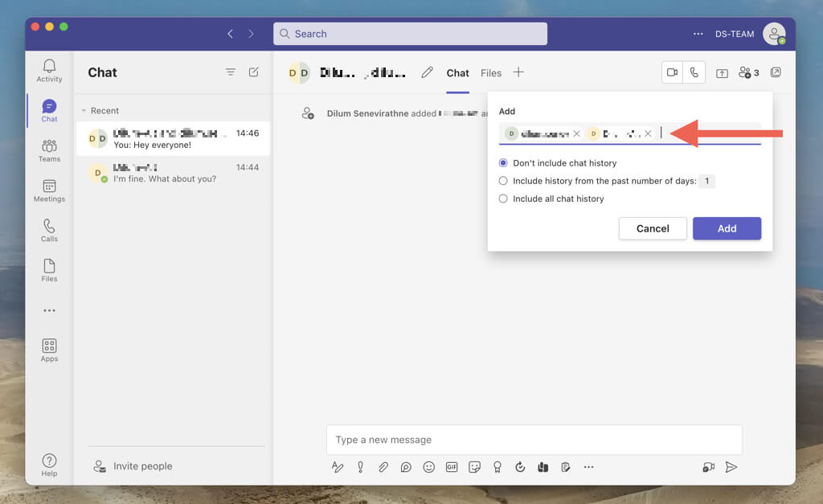Open the profile avatar menu
Viewport: 823px width, 504px height.
(x=774, y=34)
